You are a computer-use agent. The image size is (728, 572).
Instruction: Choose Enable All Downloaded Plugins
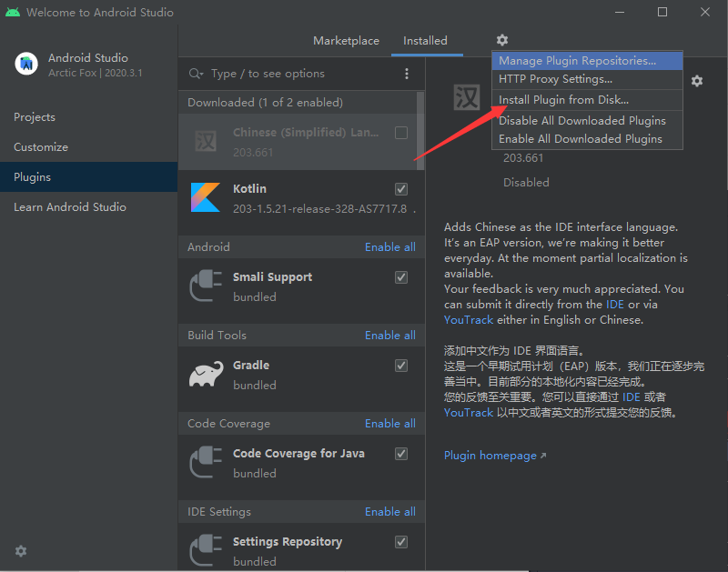[587, 139]
